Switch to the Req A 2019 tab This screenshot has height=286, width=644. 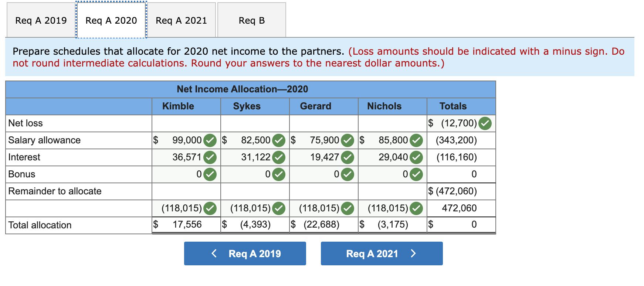coord(41,20)
